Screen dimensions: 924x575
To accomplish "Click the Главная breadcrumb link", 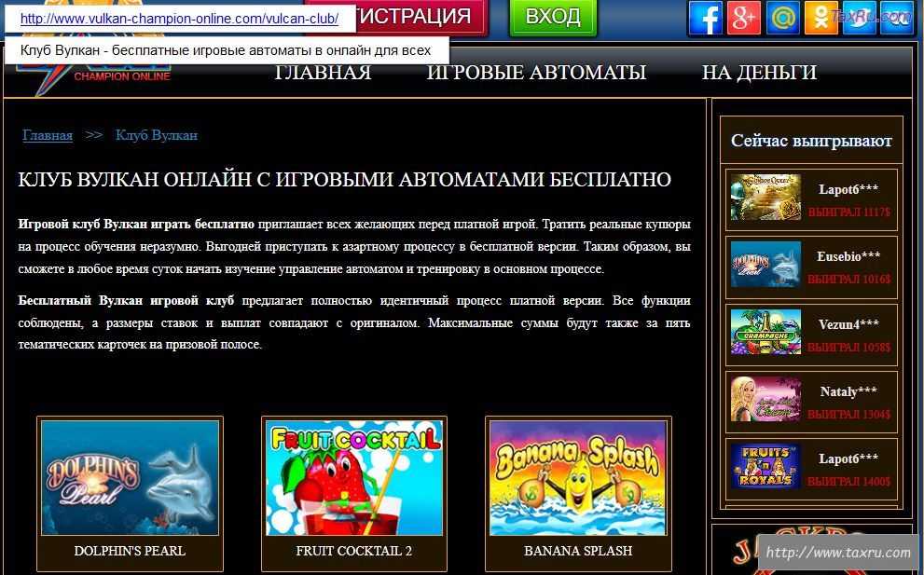I will click(x=48, y=135).
